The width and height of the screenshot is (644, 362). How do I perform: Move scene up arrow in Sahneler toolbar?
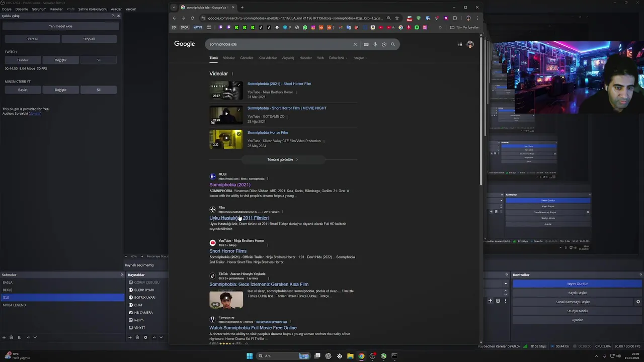pyautogui.click(x=28, y=337)
